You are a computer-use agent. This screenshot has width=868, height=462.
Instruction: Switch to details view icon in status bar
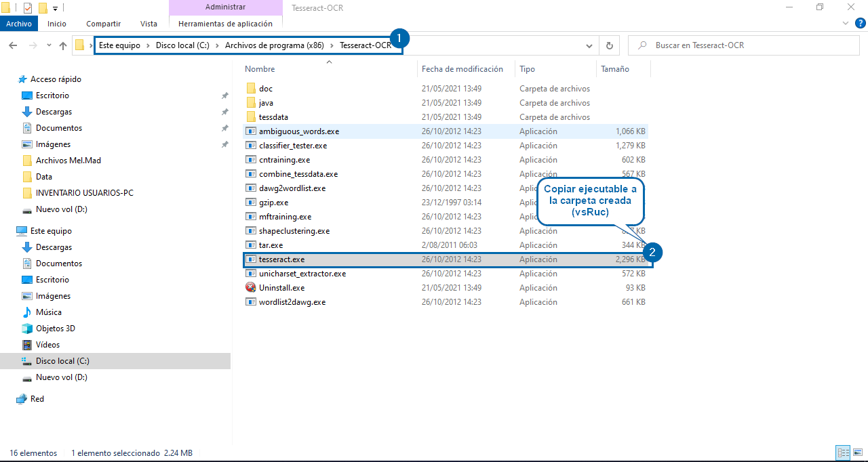click(x=844, y=453)
